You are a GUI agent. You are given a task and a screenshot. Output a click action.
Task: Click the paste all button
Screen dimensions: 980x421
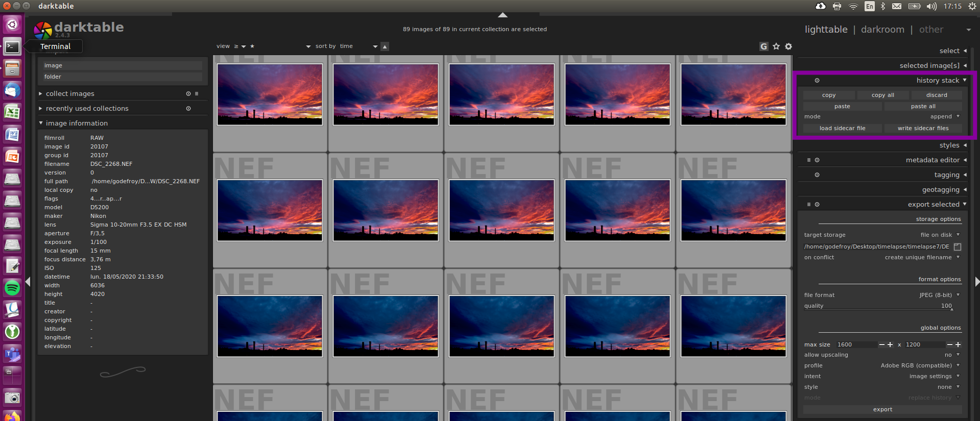coord(923,107)
